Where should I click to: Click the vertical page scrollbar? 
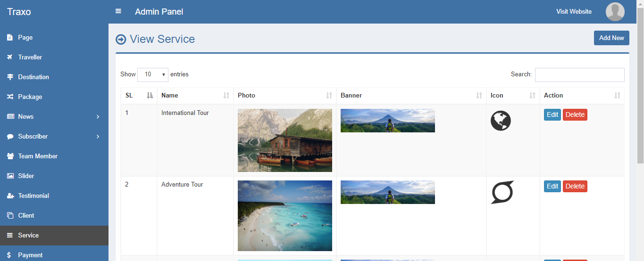(640, 85)
